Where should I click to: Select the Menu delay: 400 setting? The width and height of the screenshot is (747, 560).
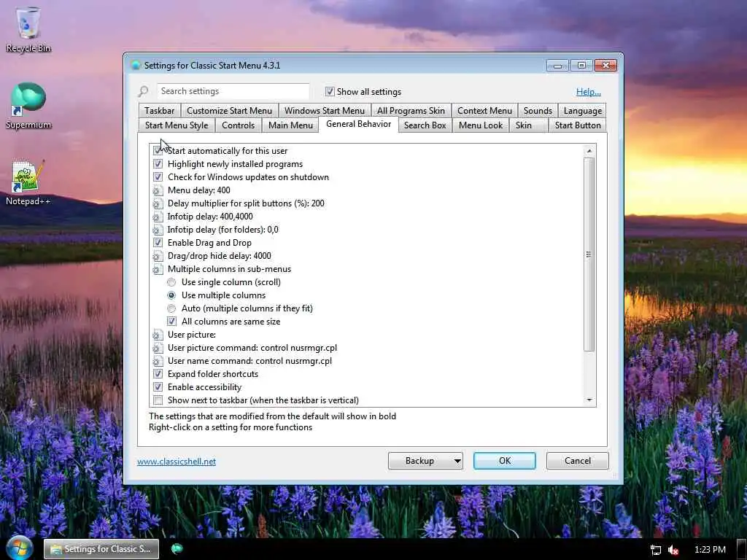pos(198,190)
